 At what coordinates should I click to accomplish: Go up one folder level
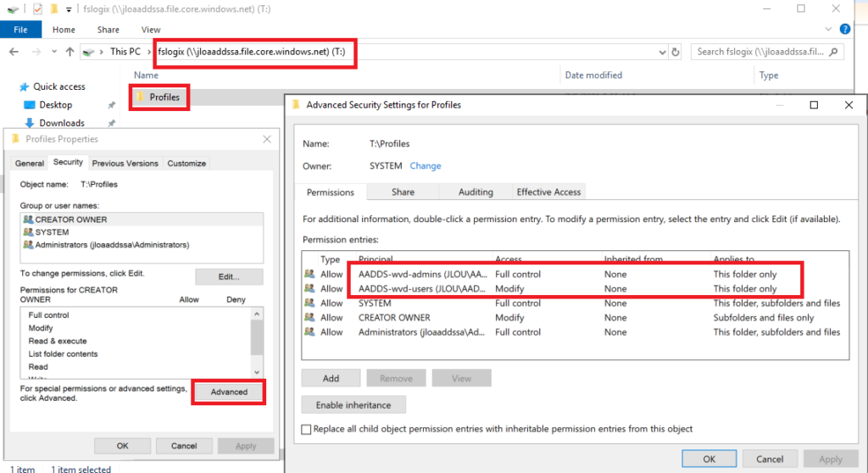(x=70, y=52)
